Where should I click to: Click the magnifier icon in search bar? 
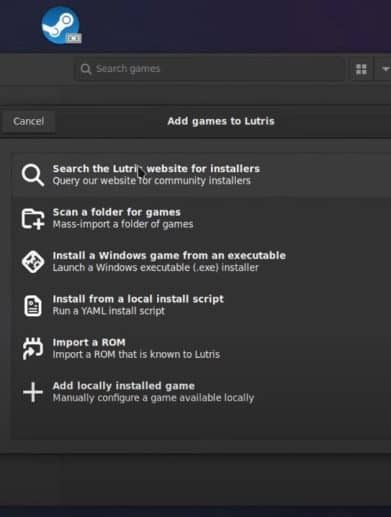[x=86, y=69]
